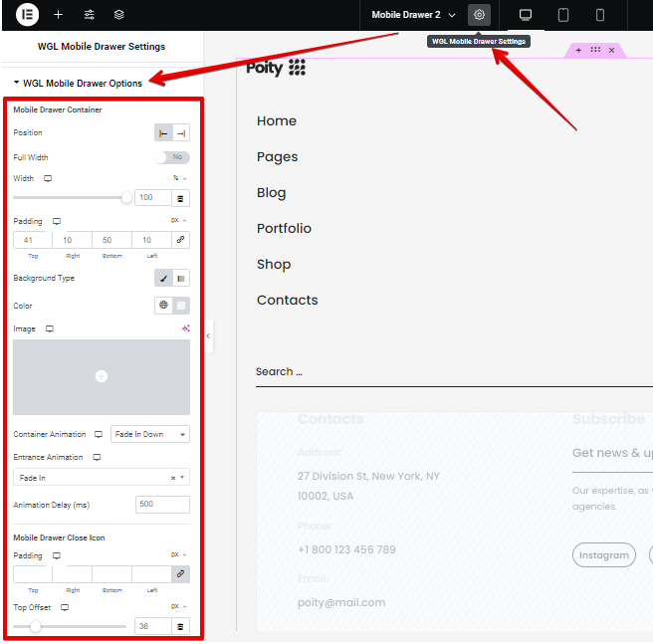Open the Structure layers icon
This screenshot has width=653, height=644.
(119, 15)
